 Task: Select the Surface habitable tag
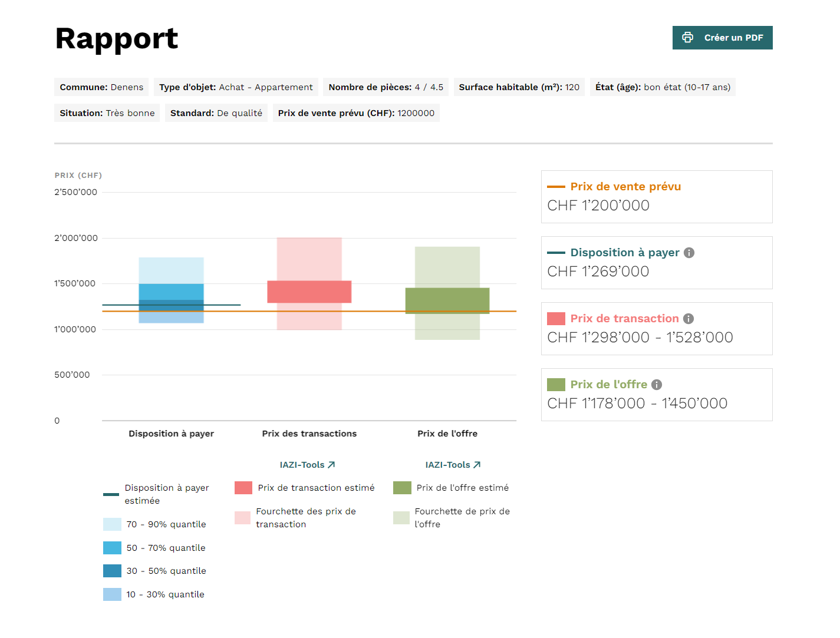519,87
